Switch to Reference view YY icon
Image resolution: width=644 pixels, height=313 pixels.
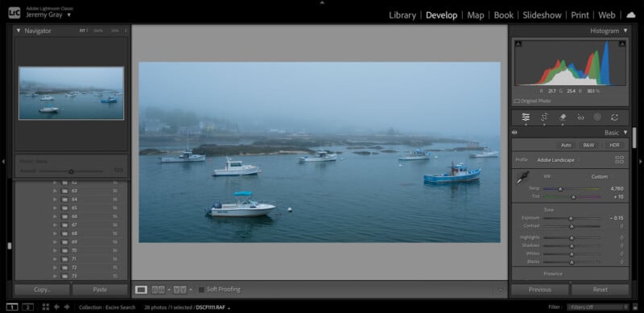click(x=180, y=290)
